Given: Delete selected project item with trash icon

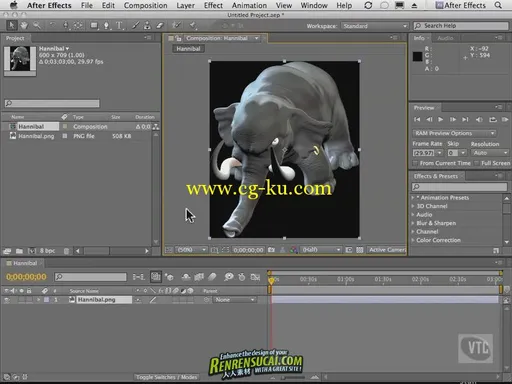Looking at the screenshot, I should 66,251.
